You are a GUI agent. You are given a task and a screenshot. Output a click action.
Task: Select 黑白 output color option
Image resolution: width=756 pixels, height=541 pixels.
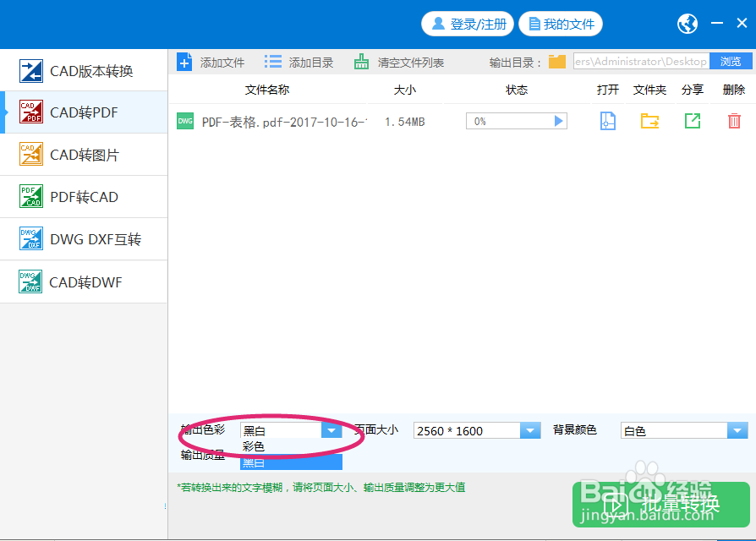(254, 462)
